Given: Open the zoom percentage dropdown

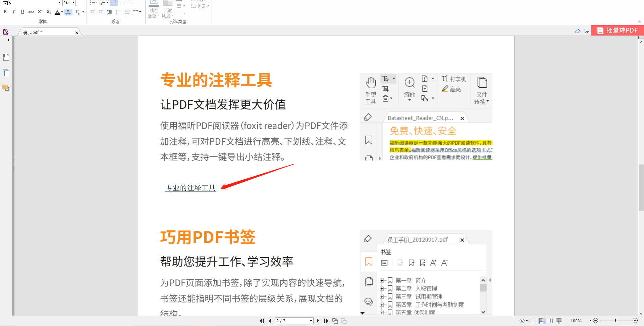Looking at the screenshot, I should [x=590, y=321].
